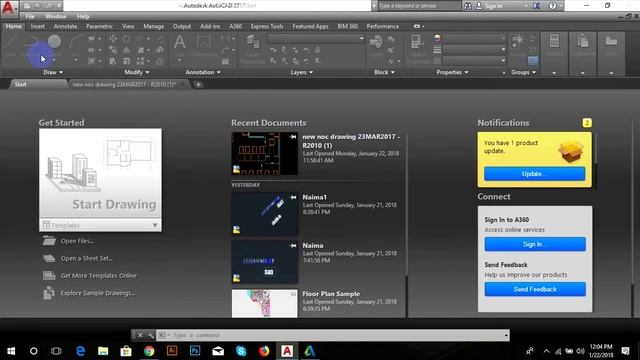Select the Circle tool in Draw panel
The image size is (640, 360).
[54, 42]
